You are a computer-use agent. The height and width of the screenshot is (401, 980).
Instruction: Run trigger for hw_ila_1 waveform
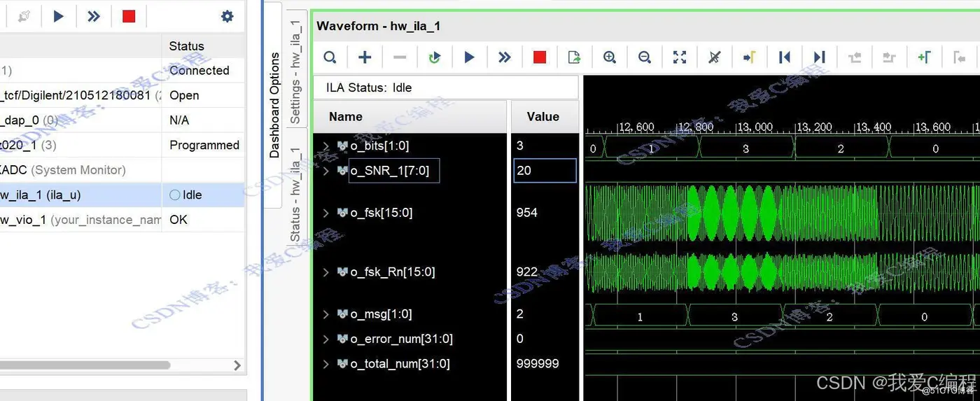(470, 57)
